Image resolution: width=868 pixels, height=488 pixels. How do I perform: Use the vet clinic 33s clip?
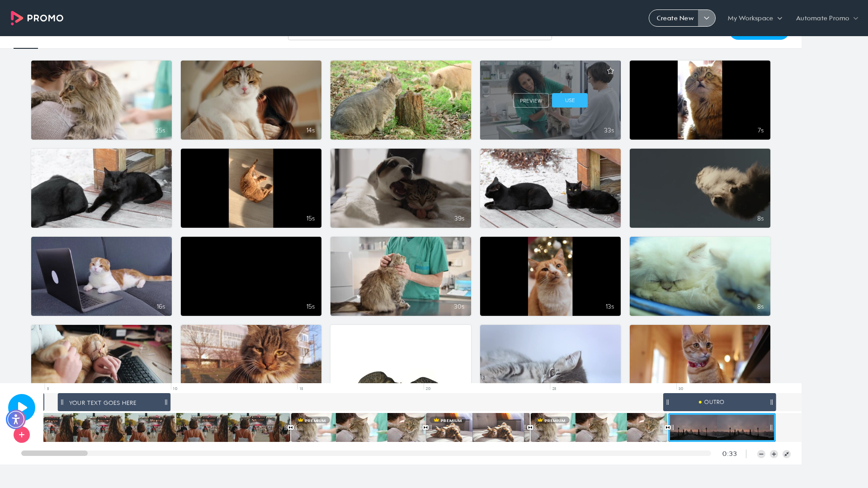570,100
